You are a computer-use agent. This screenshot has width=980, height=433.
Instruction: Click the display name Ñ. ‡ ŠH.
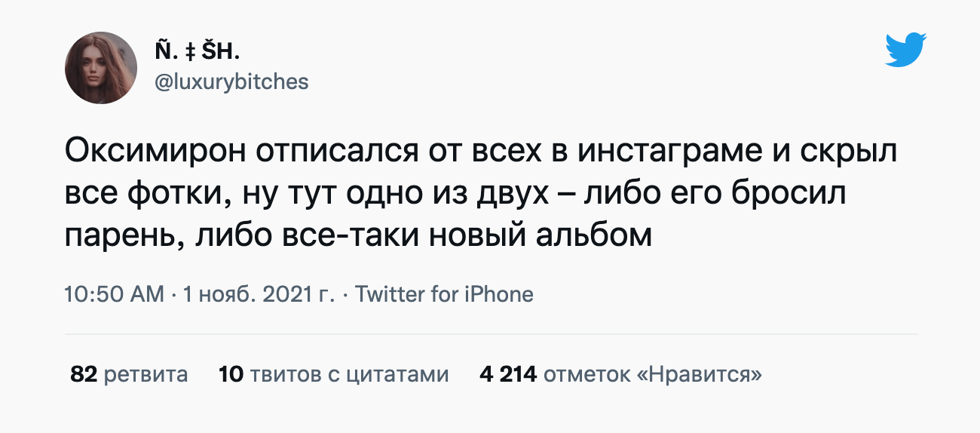point(197,53)
